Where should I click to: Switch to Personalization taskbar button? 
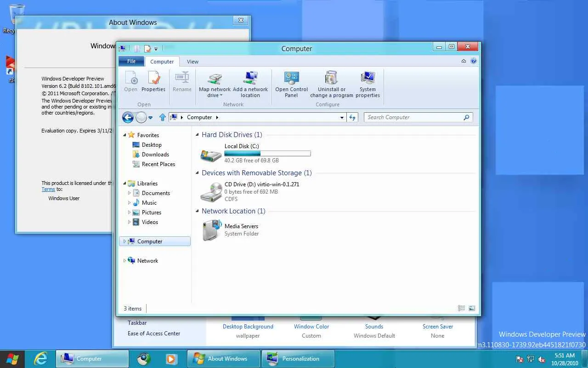298,359
